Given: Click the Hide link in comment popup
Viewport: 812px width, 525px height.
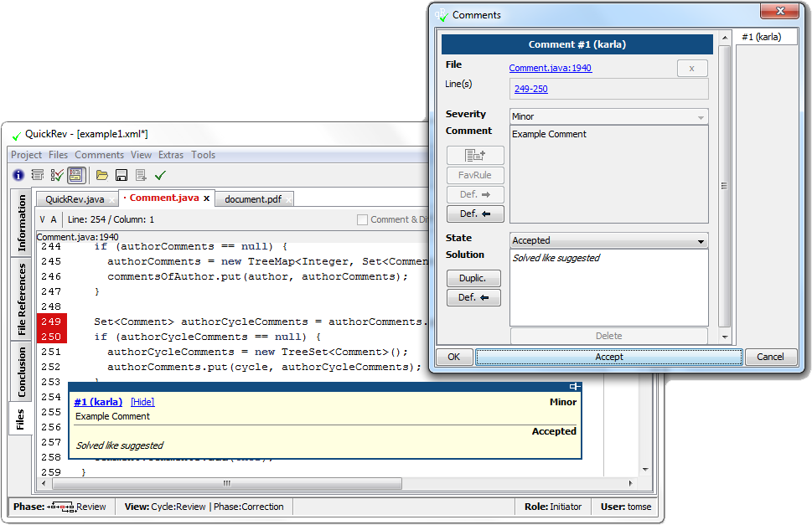Looking at the screenshot, I should tap(142, 402).
